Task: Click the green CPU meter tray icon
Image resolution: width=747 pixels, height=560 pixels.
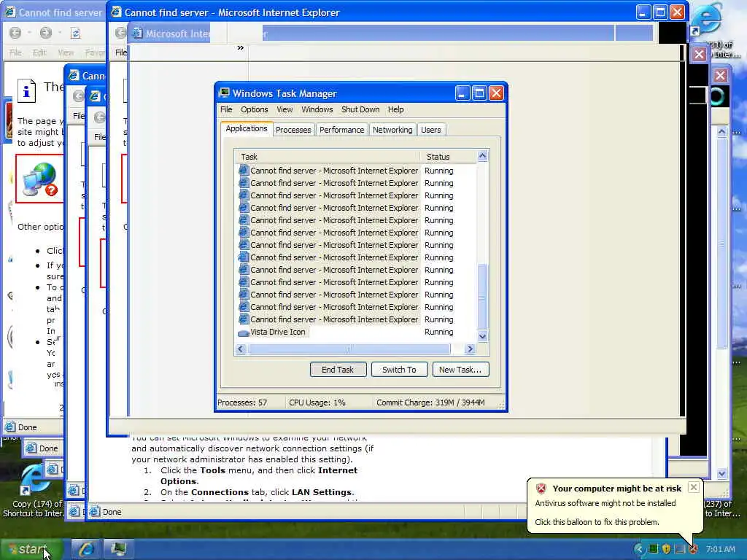Action: (x=653, y=549)
